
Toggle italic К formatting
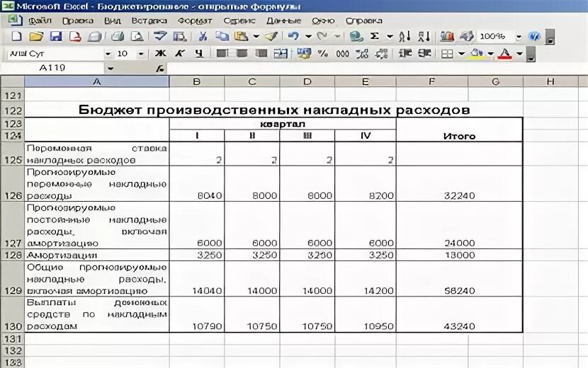click(180, 54)
